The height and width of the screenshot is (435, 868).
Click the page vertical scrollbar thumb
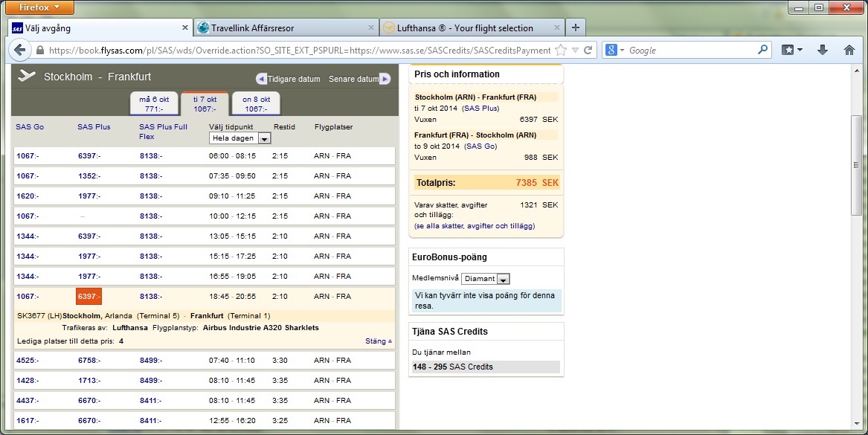tap(856, 165)
